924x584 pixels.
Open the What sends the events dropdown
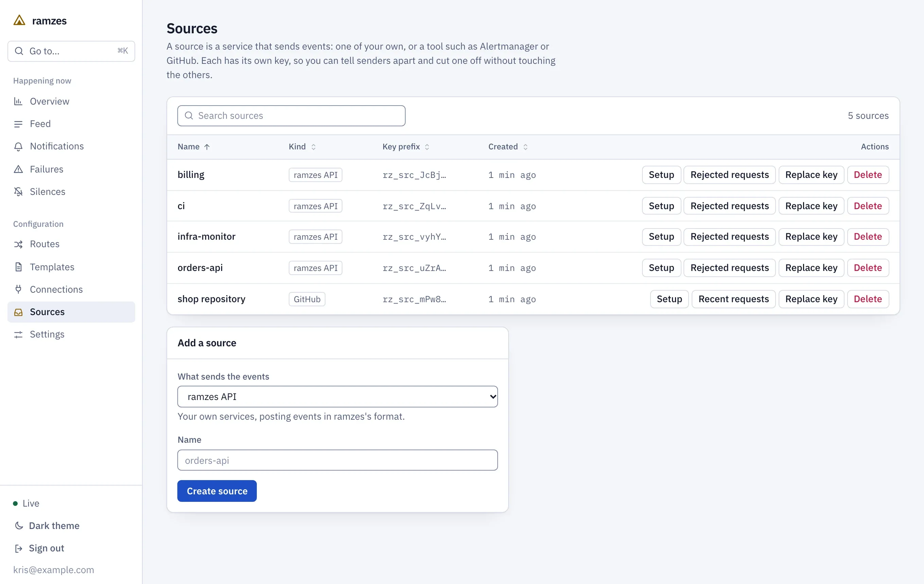click(337, 397)
